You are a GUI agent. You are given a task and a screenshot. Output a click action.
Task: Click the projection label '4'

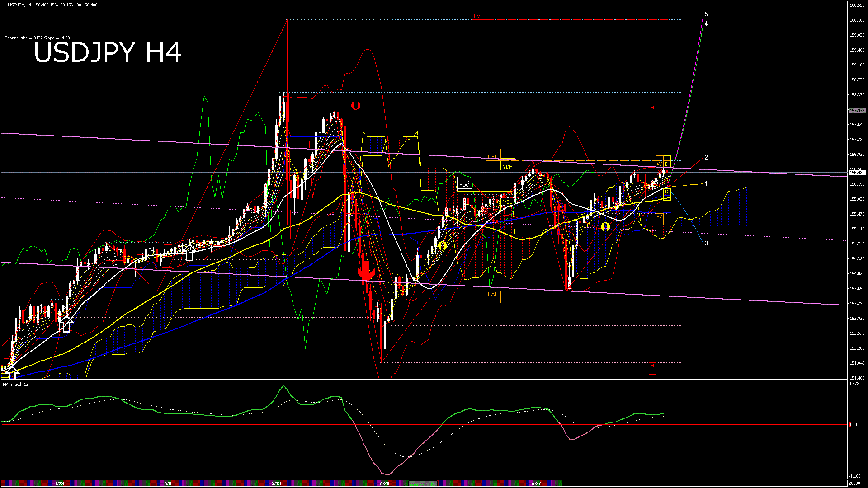(706, 24)
